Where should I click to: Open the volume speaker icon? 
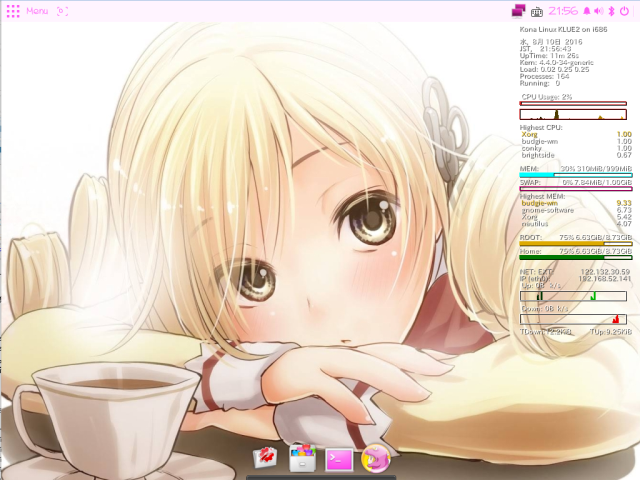pos(599,11)
